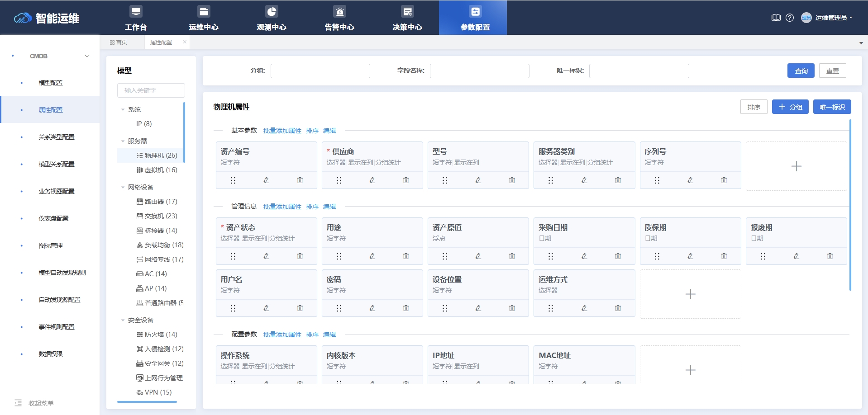Click the plus card to add 基本参数 attribute

pyautogui.click(x=796, y=166)
